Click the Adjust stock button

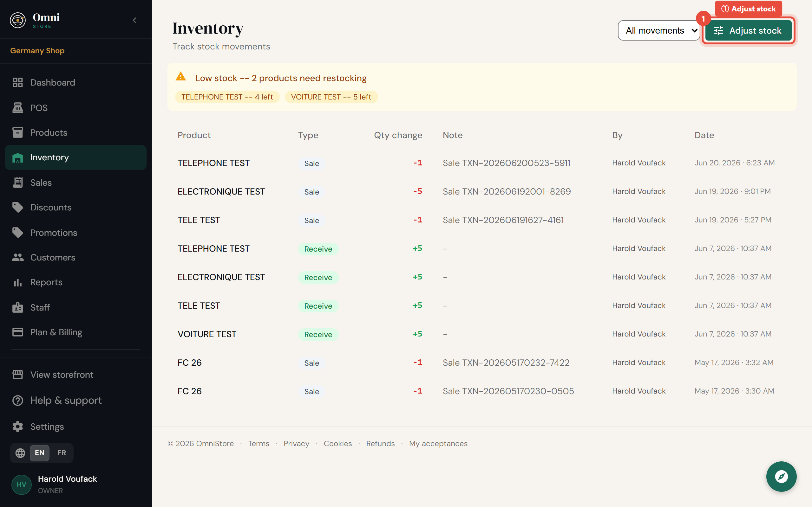748,30
